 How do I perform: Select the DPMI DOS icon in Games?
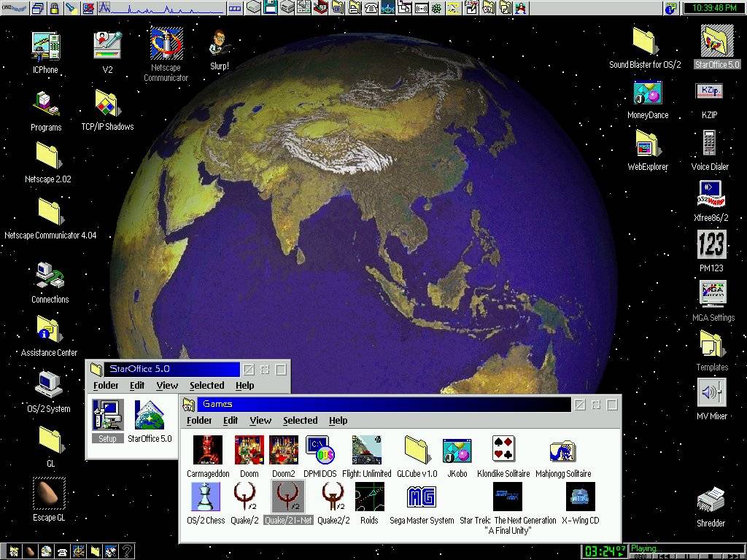(320, 456)
